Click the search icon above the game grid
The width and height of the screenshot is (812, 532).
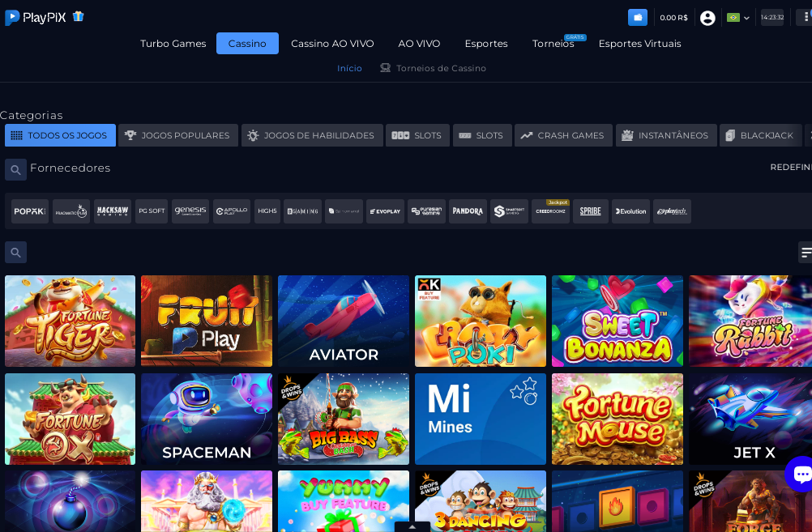pyautogui.click(x=15, y=253)
